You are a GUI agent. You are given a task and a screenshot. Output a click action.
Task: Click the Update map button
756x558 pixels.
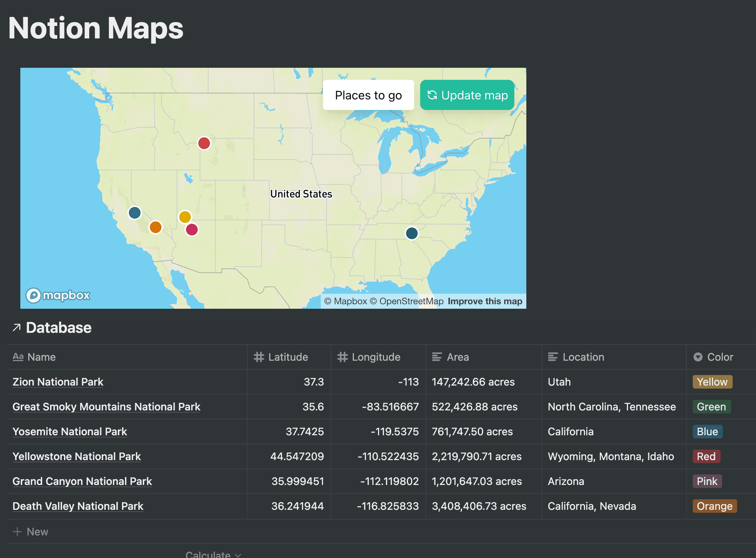pyautogui.click(x=467, y=95)
